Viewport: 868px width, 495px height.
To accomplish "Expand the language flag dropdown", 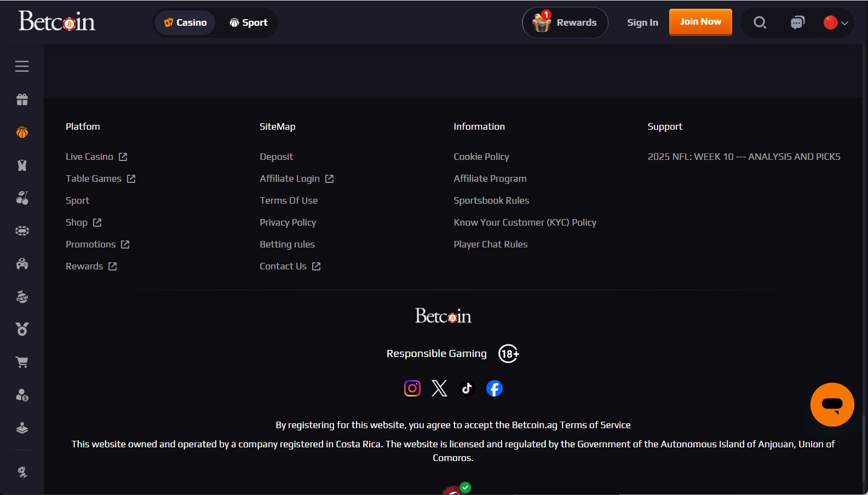I will [836, 22].
